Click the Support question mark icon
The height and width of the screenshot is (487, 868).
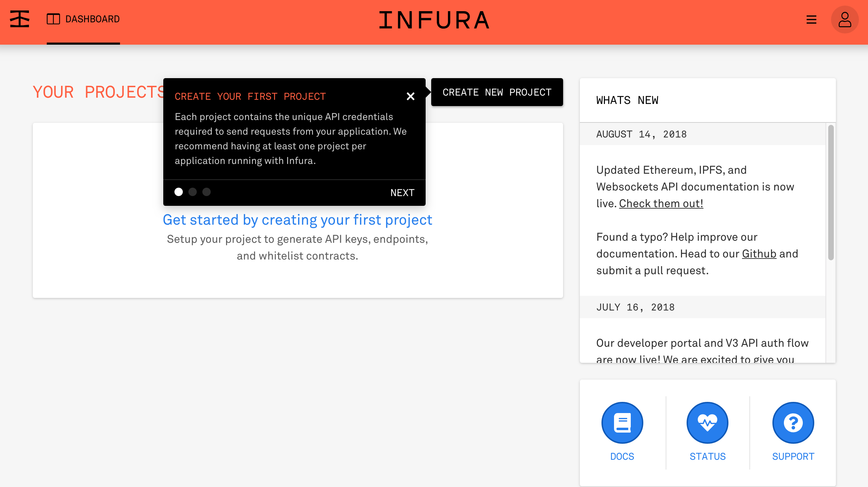(793, 422)
